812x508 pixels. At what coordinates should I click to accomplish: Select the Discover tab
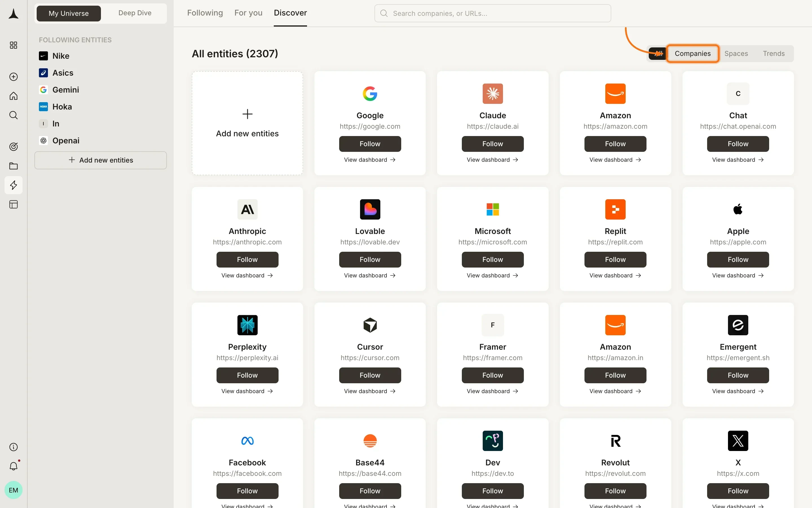pyautogui.click(x=290, y=13)
